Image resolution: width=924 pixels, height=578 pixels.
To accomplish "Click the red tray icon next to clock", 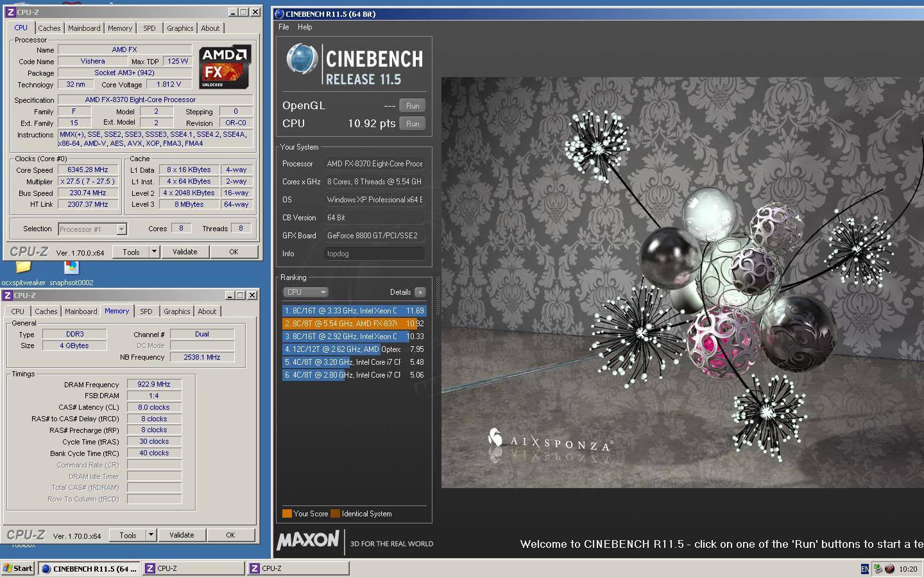I will [x=889, y=569].
